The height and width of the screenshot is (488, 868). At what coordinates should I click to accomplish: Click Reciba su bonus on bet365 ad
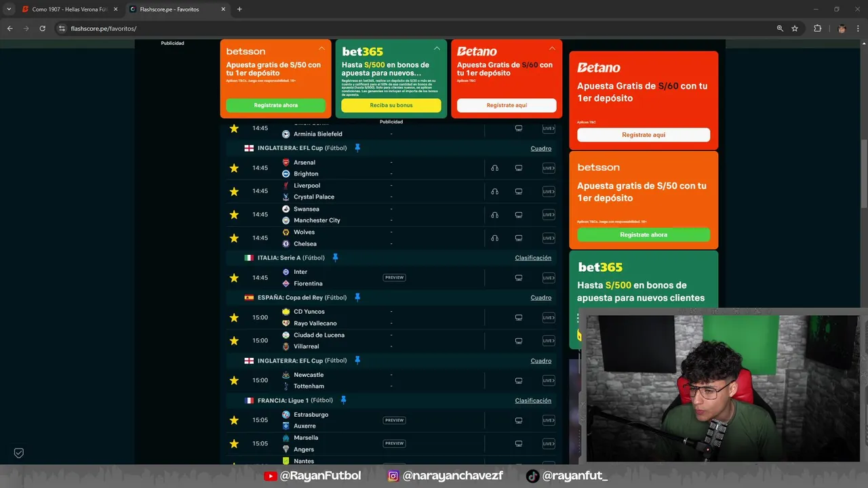[x=391, y=106]
